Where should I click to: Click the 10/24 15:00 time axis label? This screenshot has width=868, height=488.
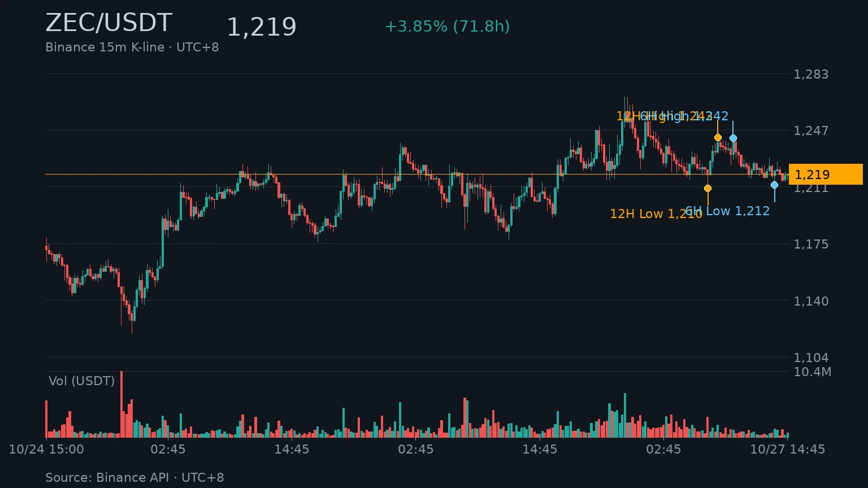46,450
